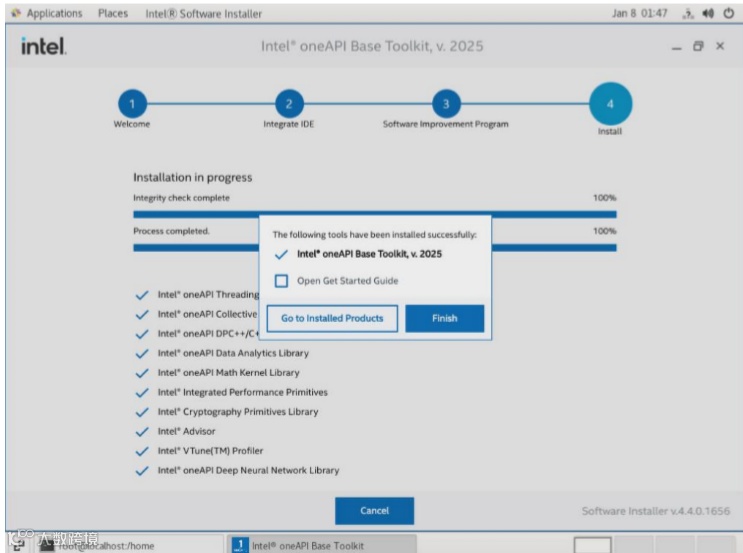Click checkmark next to Math Kernel Library
The height and width of the screenshot is (553, 743).
(142, 373)
